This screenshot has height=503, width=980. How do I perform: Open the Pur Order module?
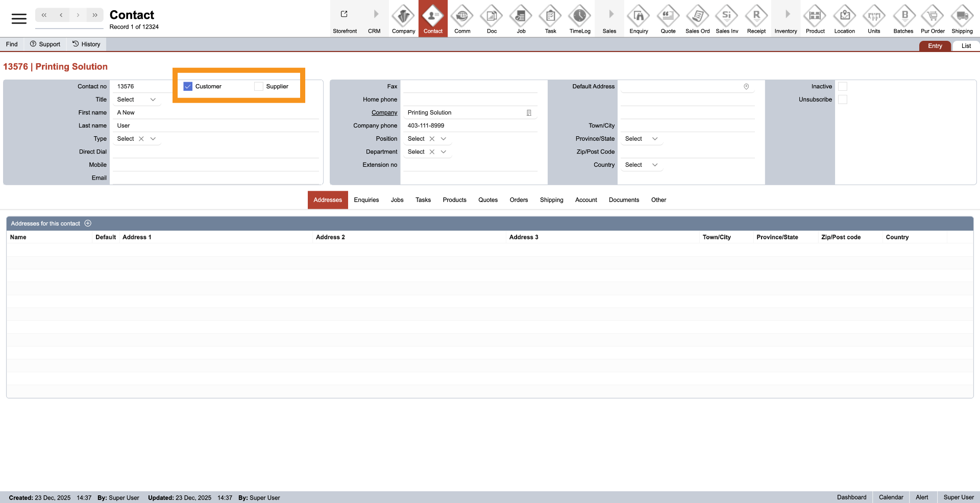(x=933, y=19)
